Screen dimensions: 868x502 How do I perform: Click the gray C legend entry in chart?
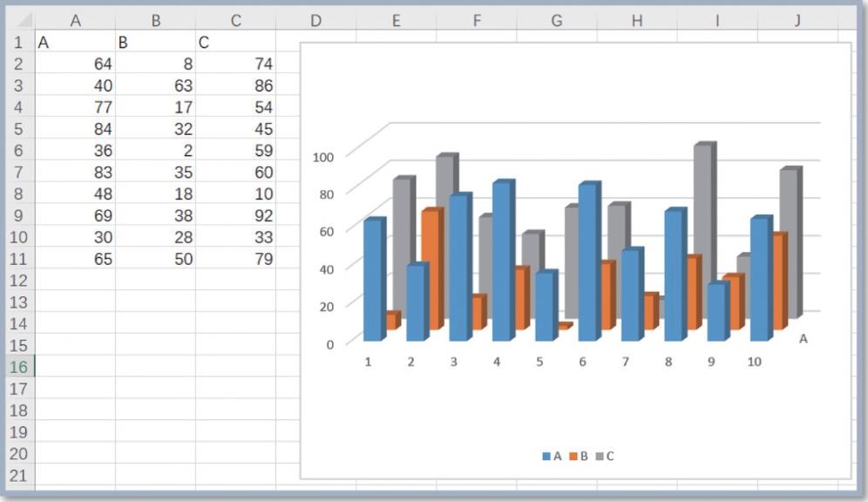(605, 456)
